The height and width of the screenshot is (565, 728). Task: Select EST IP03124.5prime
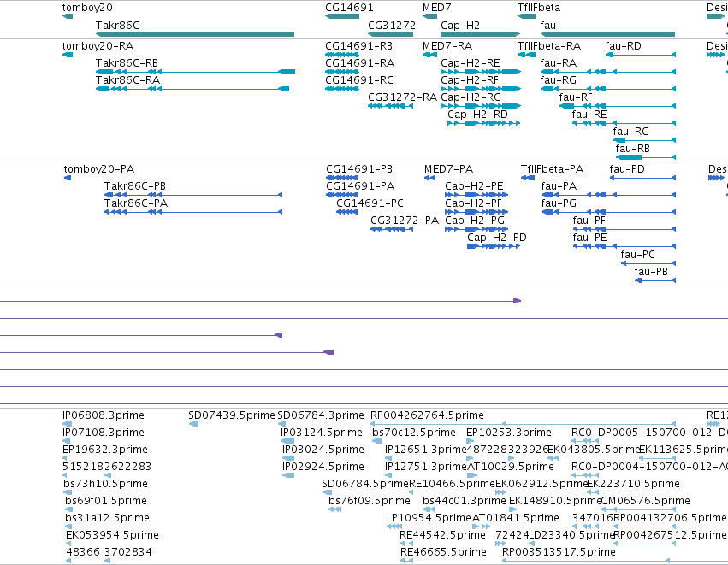(x=287, y=441)
